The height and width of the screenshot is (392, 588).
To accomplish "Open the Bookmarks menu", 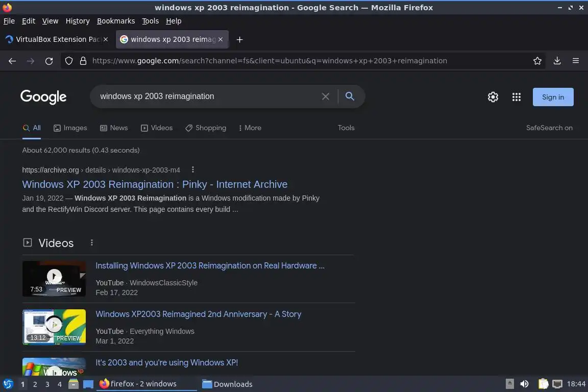I will pos(116,21).
